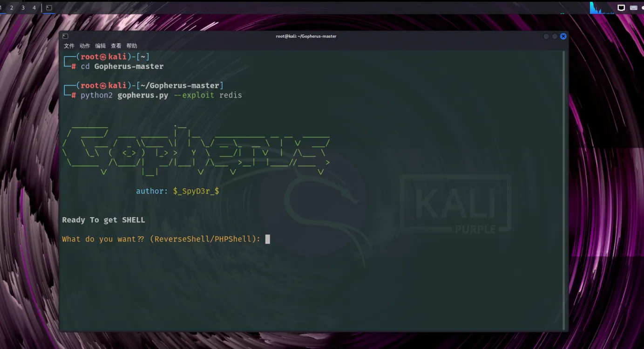Click the 'What do you want??' prompt text
Image resolution: width=644 pixels, height=349 pixels.
[103, 239]
